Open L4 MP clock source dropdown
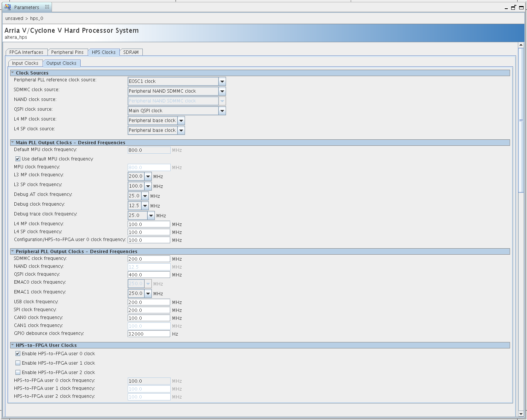The height and width of the screenshot is (420, 527). [x=181, y=121]
